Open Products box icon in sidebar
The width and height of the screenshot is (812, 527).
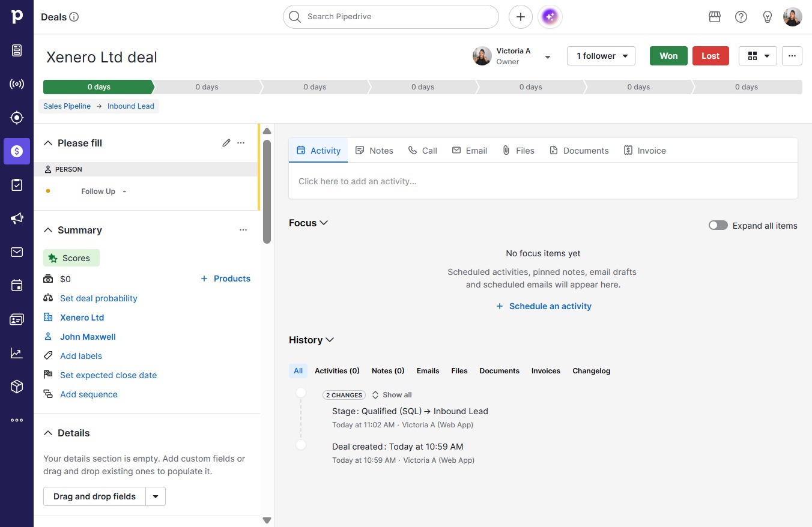coord(17,387)
